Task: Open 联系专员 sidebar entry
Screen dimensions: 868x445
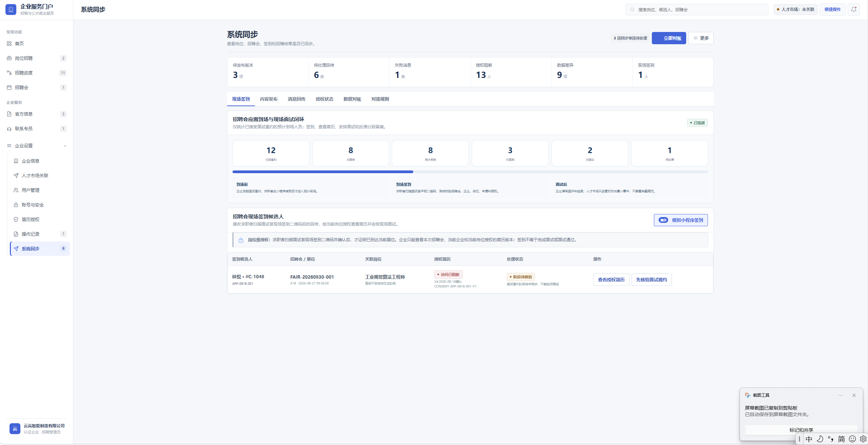Action: 36,129
